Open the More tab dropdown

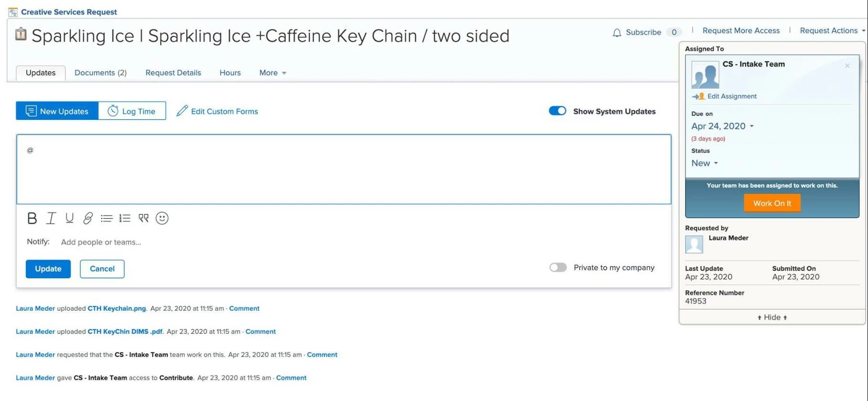tap(272, 73)
